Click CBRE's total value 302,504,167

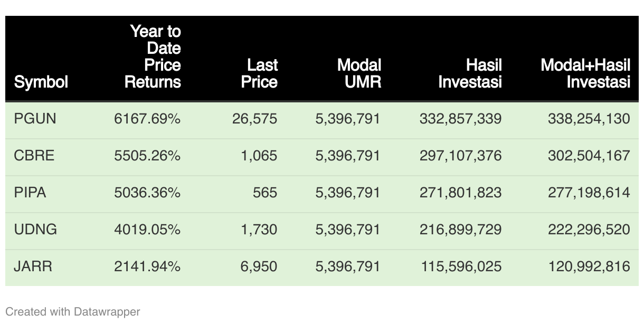pyautogui.click(x=589, y=156)
